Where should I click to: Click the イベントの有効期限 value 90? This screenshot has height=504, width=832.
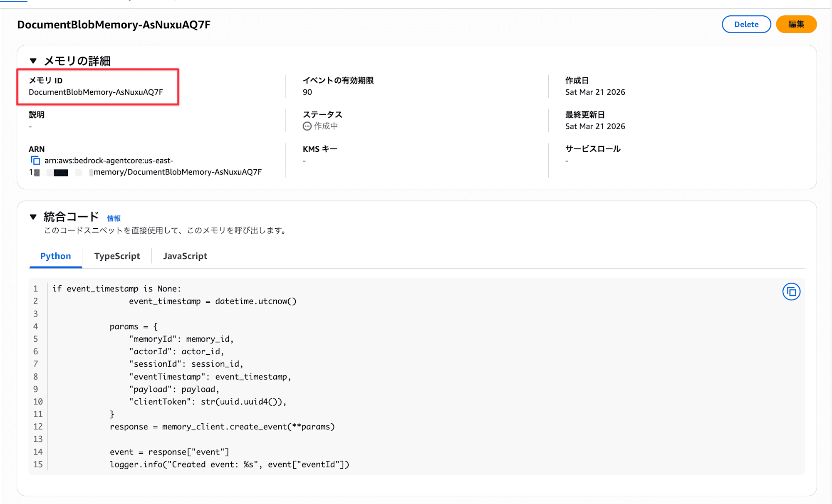point(307,92)
